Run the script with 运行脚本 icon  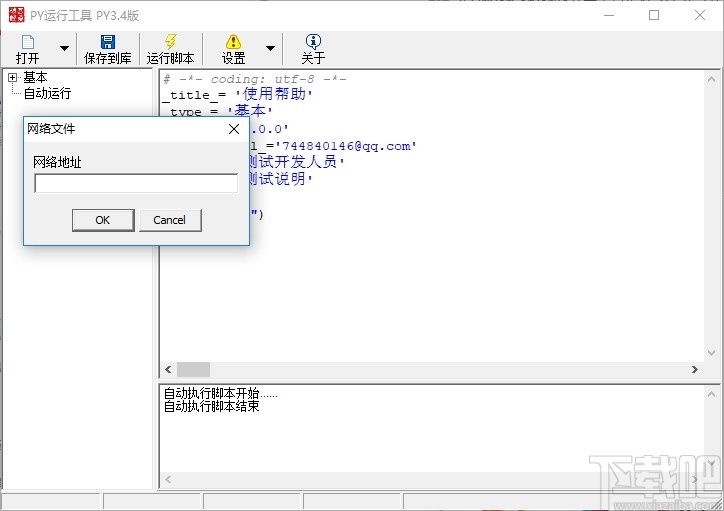[x=170, y=42]
